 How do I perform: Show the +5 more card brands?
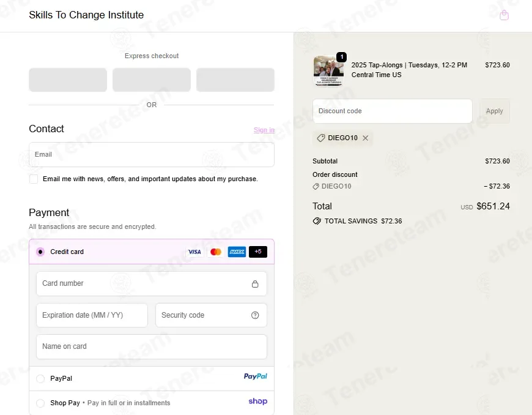[x=258, y=252]
